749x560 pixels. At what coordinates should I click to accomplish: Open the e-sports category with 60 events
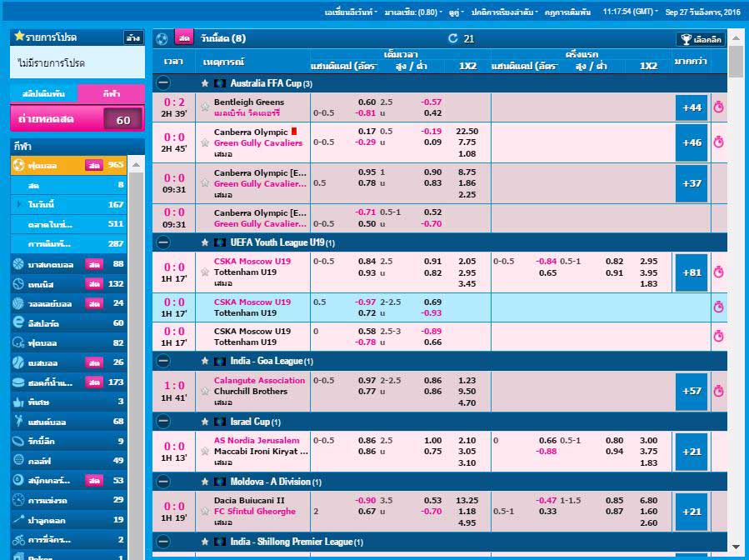(x=69, y=323)
